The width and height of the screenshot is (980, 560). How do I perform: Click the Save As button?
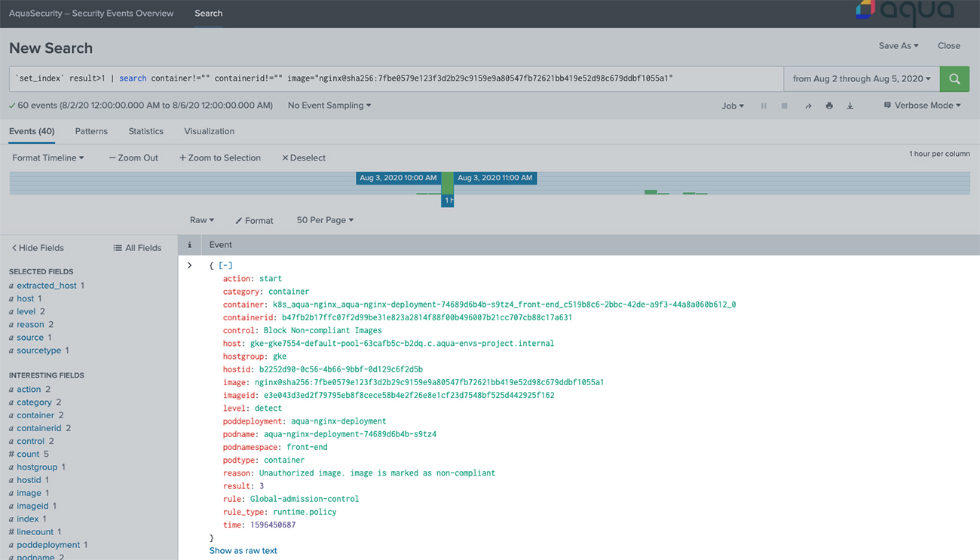click(x=898, y=45)
